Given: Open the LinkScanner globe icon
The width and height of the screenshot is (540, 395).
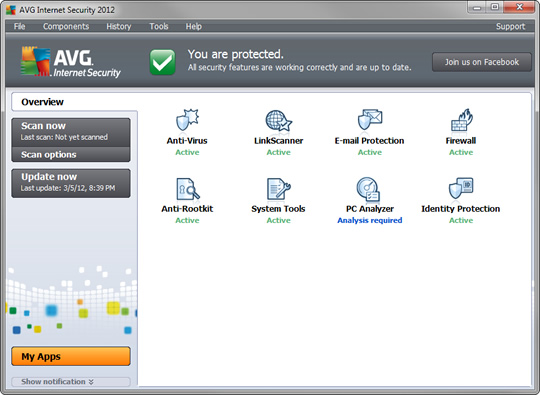Looking at the screenshot, I should click(x=279, y=120).
